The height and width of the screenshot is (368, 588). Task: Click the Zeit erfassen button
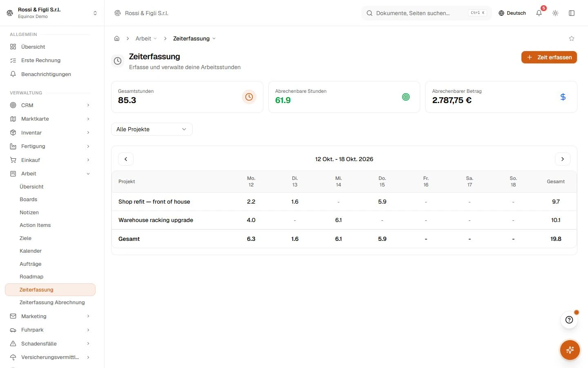pyautogui.click(x=549, y=57)
